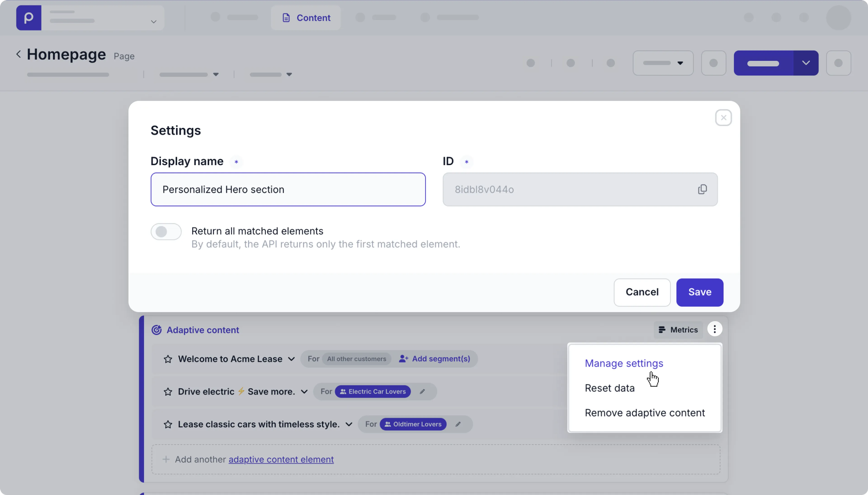
Task: Edit the Oldtimer Lovers segment pencil icon
Action: 458,424
